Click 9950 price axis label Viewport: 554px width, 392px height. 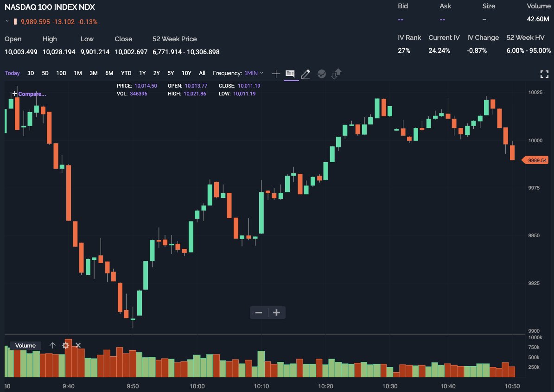pos(534,235)
